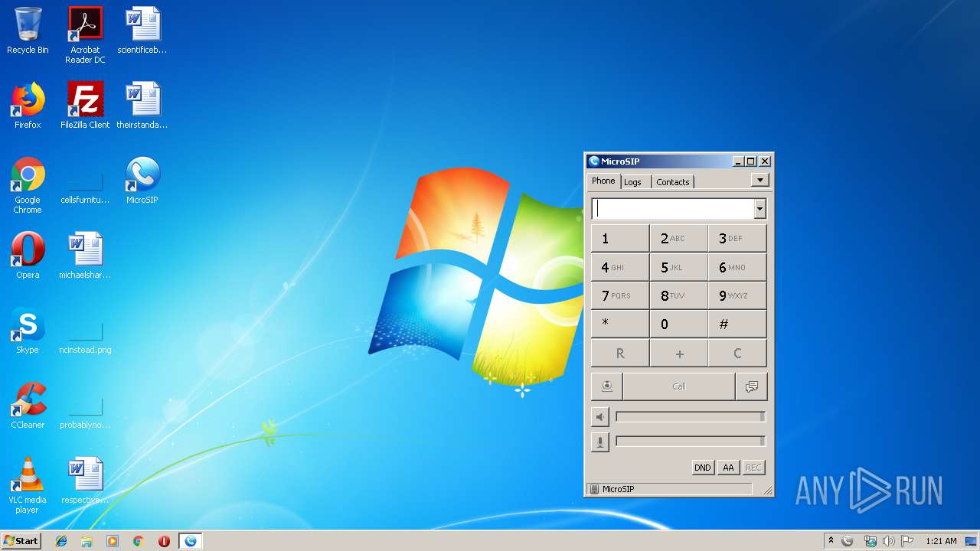The height and width of the screenshot is (551, 980).
Task: Launch Acrobat Reader DC shortcut
Action: point(85,35)
